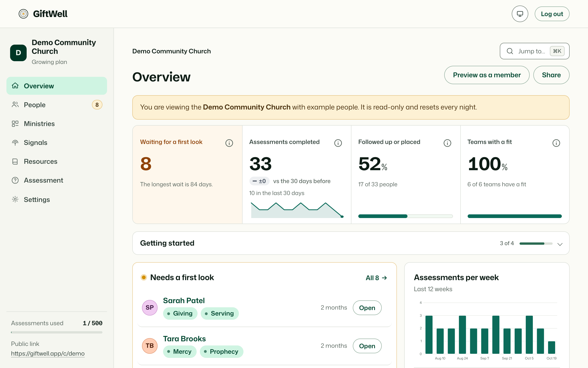
Task: Show info for Teams with a fit
Action: coord(556,143)
